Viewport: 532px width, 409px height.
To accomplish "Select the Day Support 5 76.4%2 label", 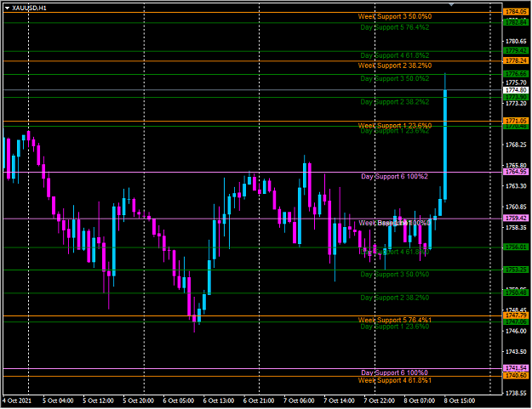I will (395, 27).
